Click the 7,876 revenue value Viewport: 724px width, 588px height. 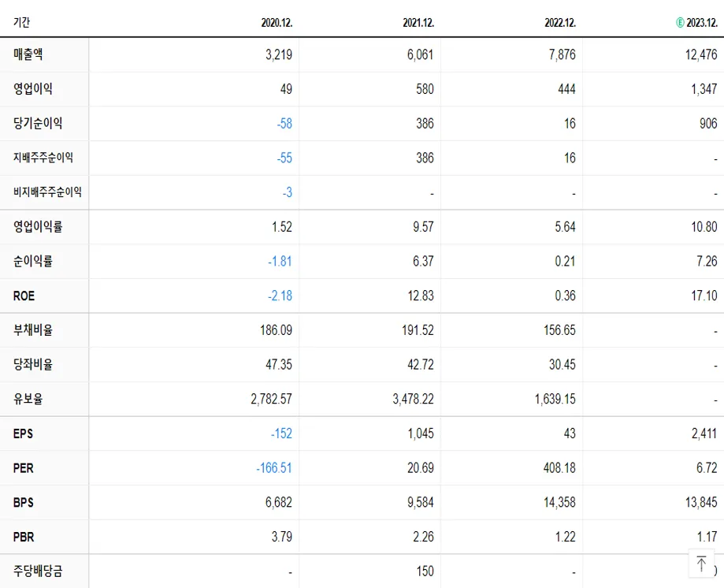click(562, 55)
